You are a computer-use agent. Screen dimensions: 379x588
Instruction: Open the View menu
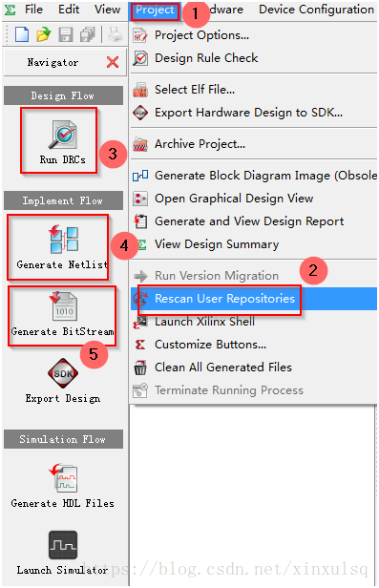click(x=107, y=10)
